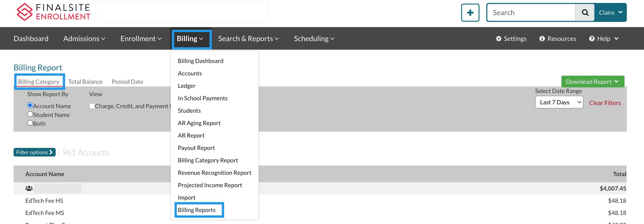Open AR Aging Report menu item
The height and width of the screenshot is (224, 644).
tap(199, 123)
